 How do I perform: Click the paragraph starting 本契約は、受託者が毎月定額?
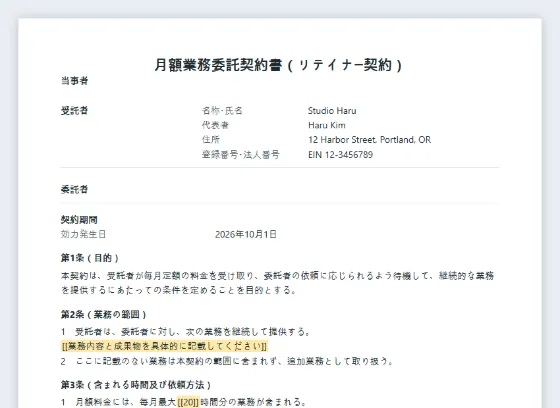[278, 283]
